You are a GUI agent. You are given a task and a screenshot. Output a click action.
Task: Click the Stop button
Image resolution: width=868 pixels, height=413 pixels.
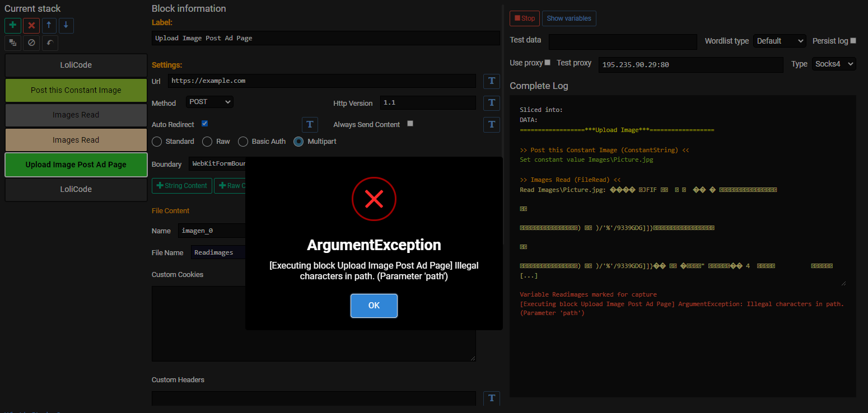click(x=525, y=18)
